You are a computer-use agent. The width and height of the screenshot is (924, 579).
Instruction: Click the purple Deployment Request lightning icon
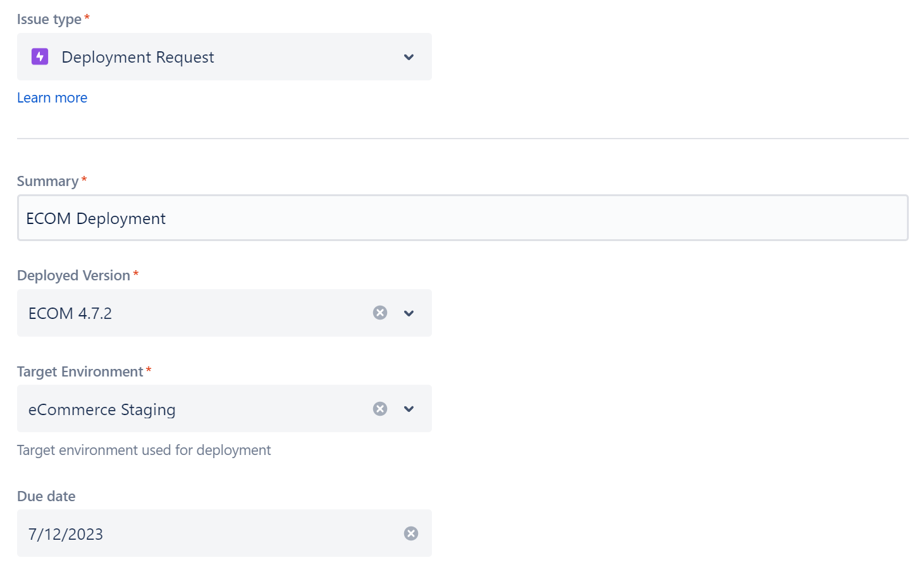point(39,56)
